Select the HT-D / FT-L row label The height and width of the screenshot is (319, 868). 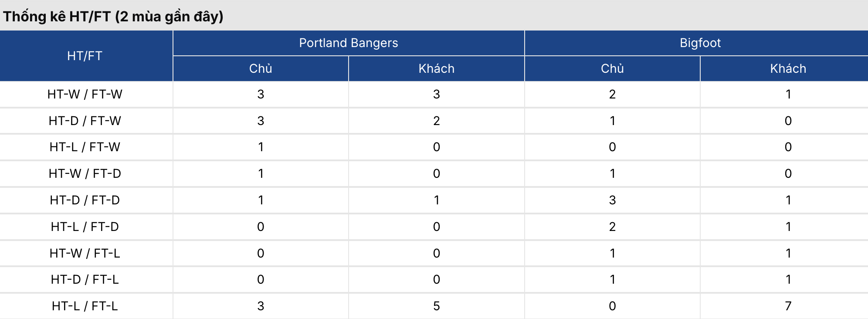click(85, 279)
